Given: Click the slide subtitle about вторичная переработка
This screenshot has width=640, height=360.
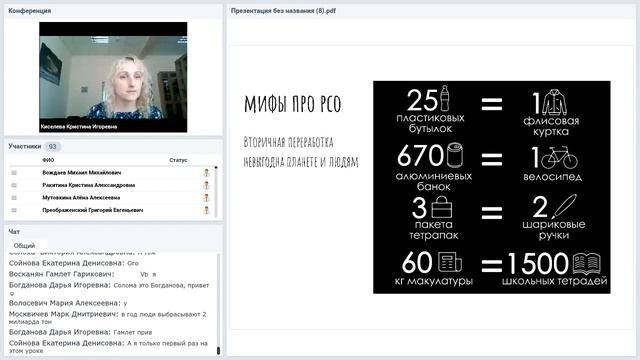Looking at the screenshot, I should pyautogui.click(x=301, y=152).
